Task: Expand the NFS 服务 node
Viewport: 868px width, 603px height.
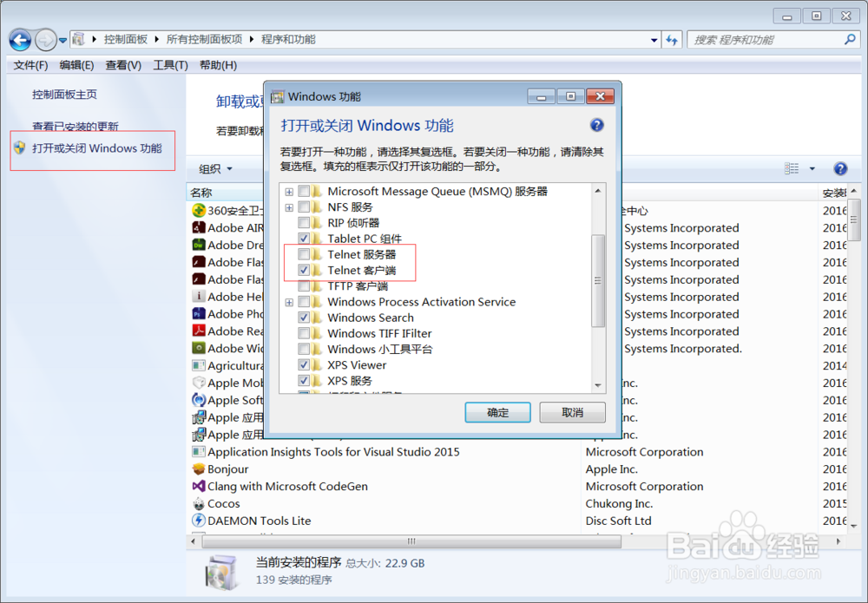Action: click(289, 207)
